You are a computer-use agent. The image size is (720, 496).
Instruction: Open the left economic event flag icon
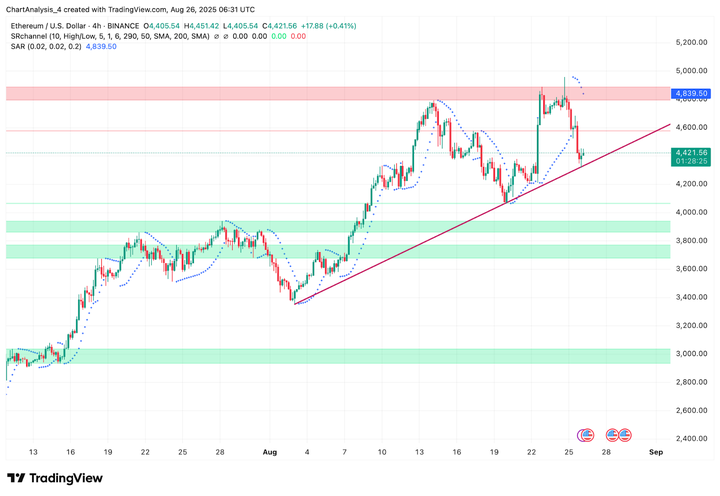pyautogui.click(x=585, y=435)
